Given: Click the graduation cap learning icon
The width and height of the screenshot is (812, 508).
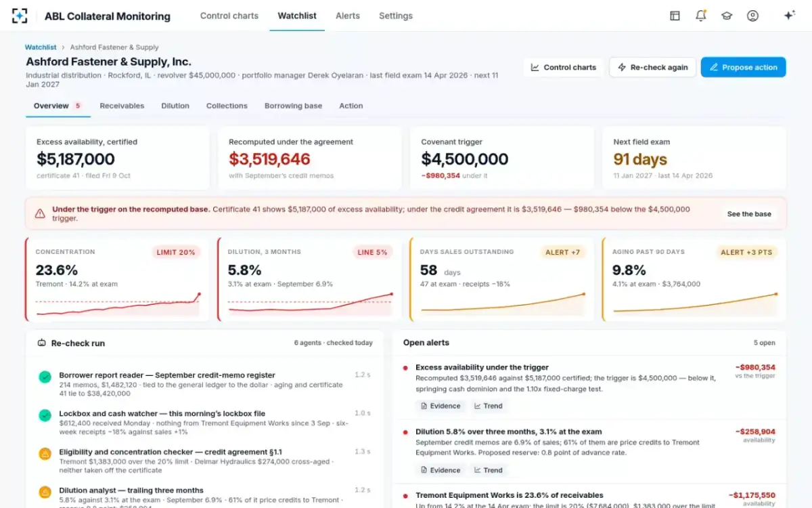Looking at the screenshot, I should pyautogui.click(x=727, y=16).
